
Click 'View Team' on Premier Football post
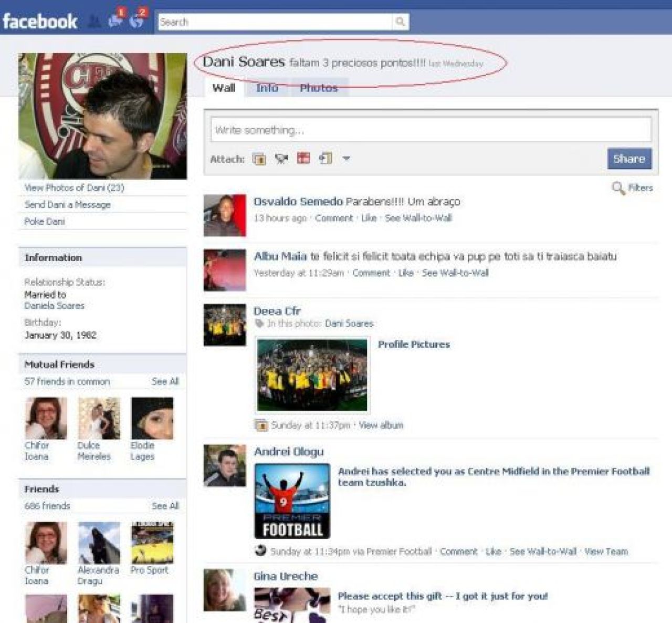[606, 551]
